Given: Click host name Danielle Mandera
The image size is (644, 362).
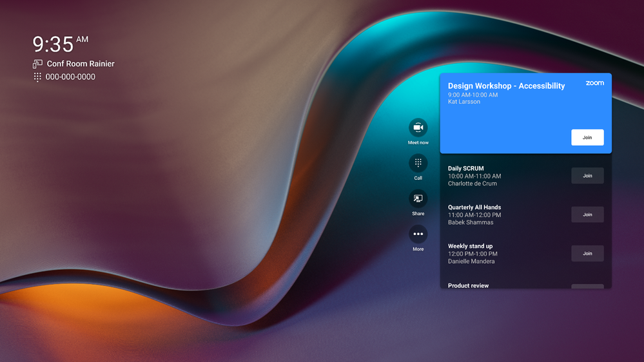Looking at the screenshot, I should pos(471,262).
